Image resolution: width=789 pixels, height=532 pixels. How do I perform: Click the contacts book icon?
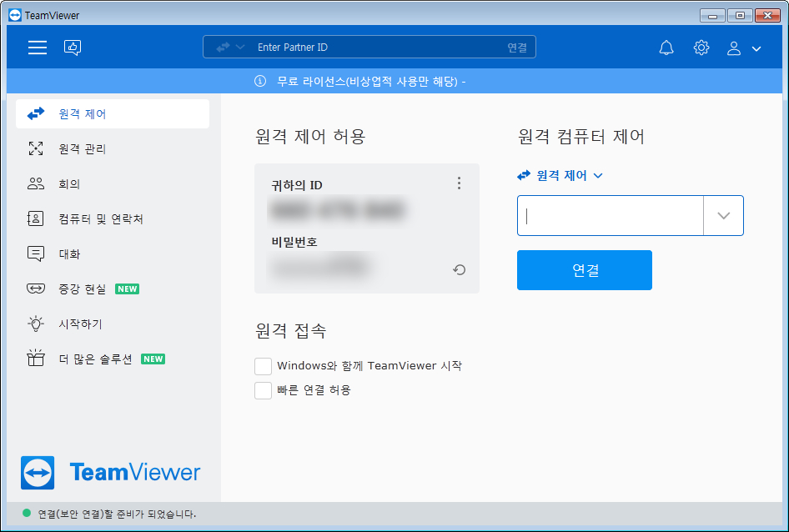coord(35,218)
